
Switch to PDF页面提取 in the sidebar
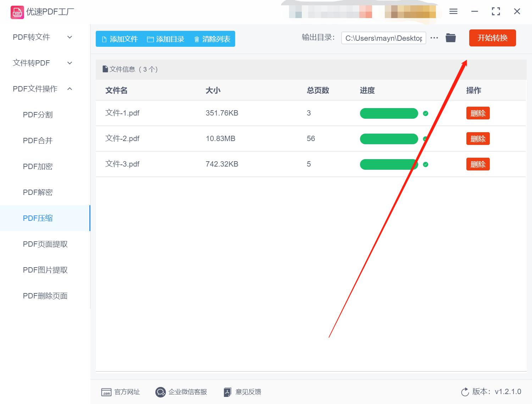coord(45,244)
